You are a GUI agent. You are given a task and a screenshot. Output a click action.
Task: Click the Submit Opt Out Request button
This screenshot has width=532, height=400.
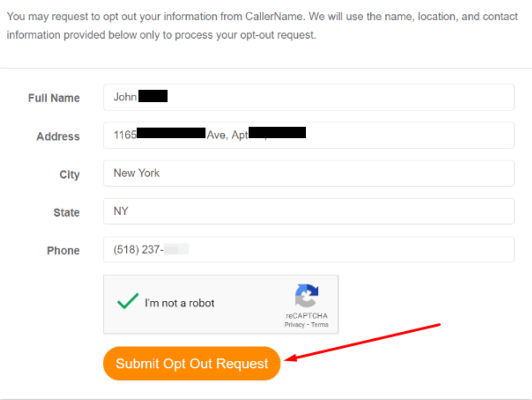pos(191,363)
